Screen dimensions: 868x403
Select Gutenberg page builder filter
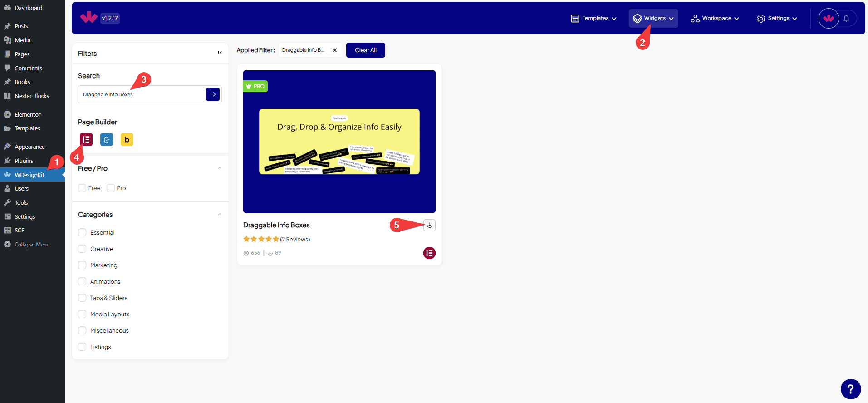click(x=107, y=139)
